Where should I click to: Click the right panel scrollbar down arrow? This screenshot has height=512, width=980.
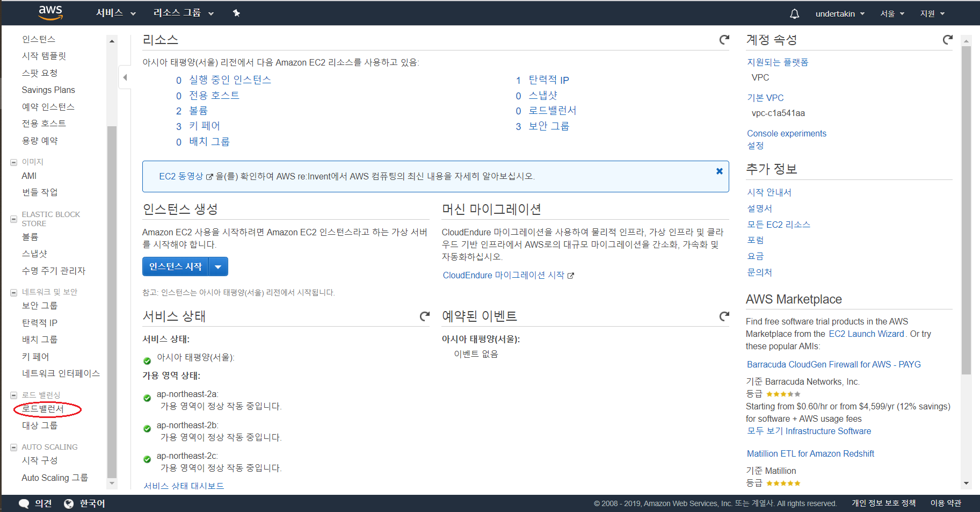coord(966,483)
